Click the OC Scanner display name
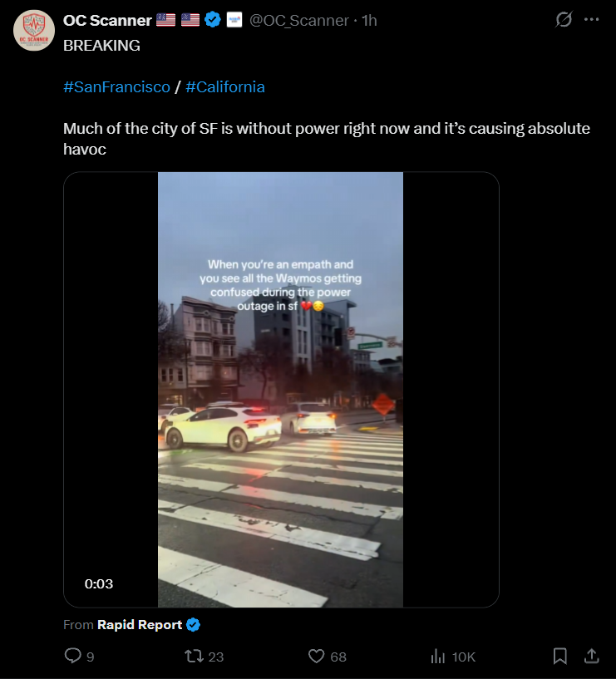616x679 pixels. coord(107,20)
